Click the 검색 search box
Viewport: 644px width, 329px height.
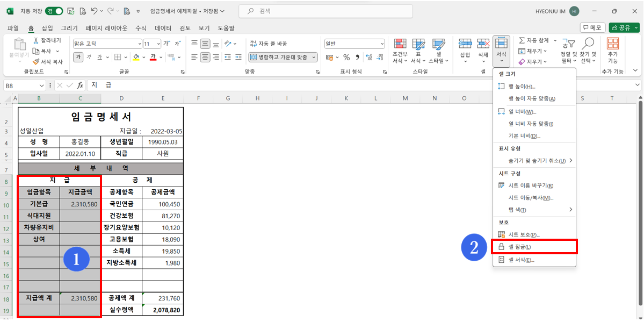point(325,11)
